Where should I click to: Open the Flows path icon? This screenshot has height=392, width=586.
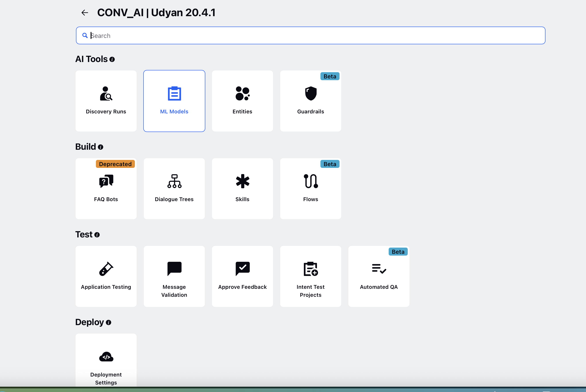tap(311, 181)
